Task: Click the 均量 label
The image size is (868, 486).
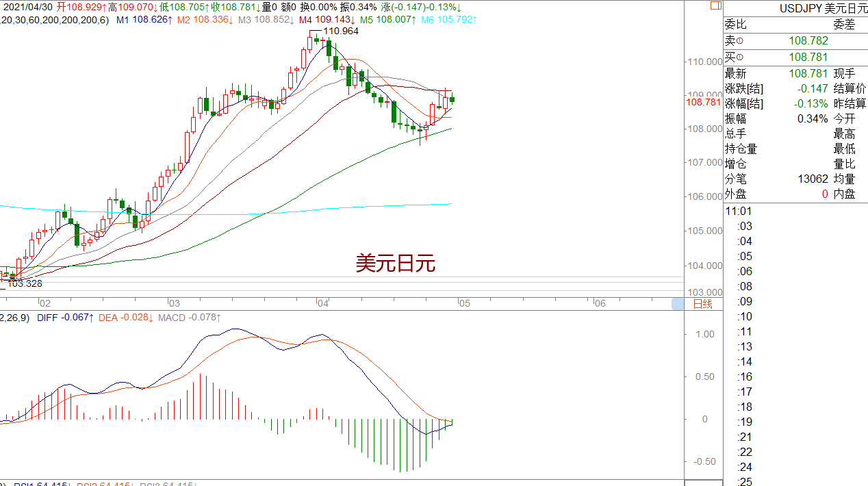Action: (844, 179)
